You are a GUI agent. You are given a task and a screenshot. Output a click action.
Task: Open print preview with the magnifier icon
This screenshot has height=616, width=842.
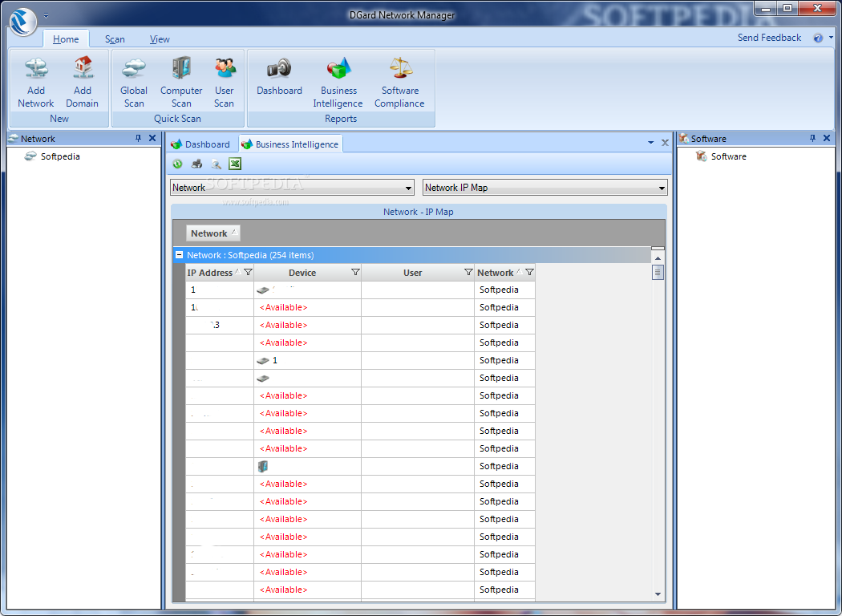[x=216, y=164]
